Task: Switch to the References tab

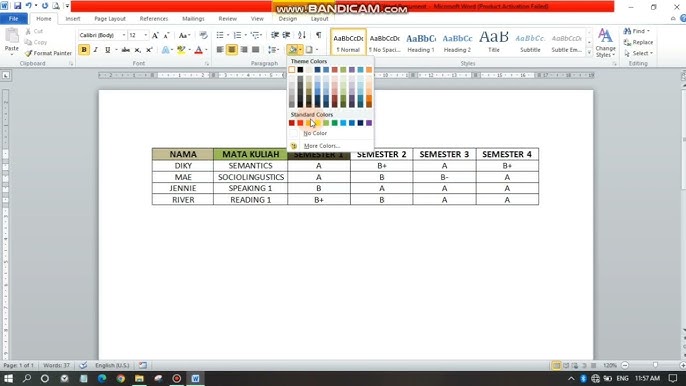Action: pos(154,18)
